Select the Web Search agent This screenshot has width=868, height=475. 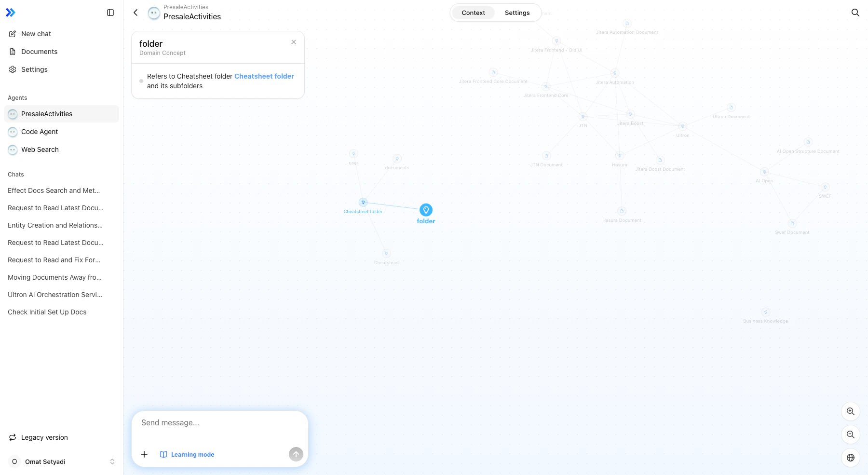click(x=62, y=149)
